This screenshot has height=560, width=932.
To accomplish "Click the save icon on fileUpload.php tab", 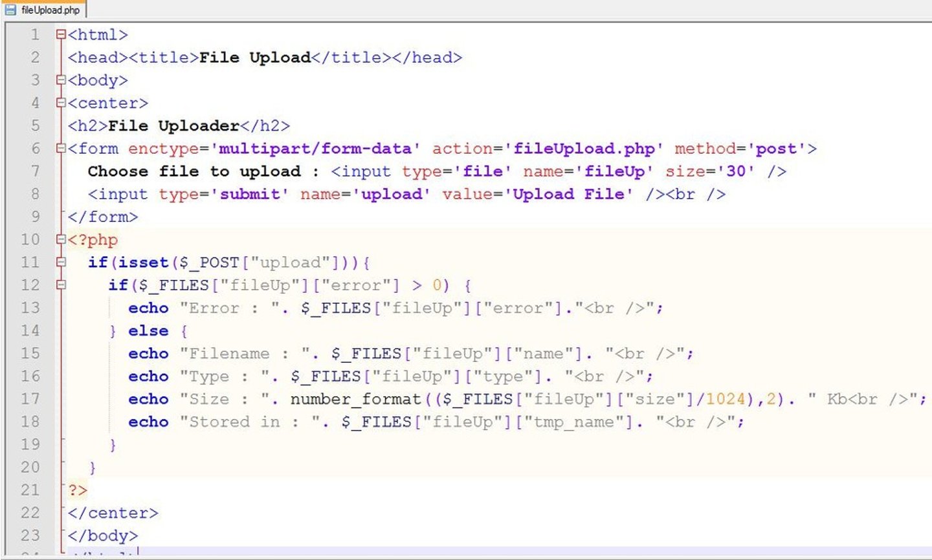I will (10, 10).
